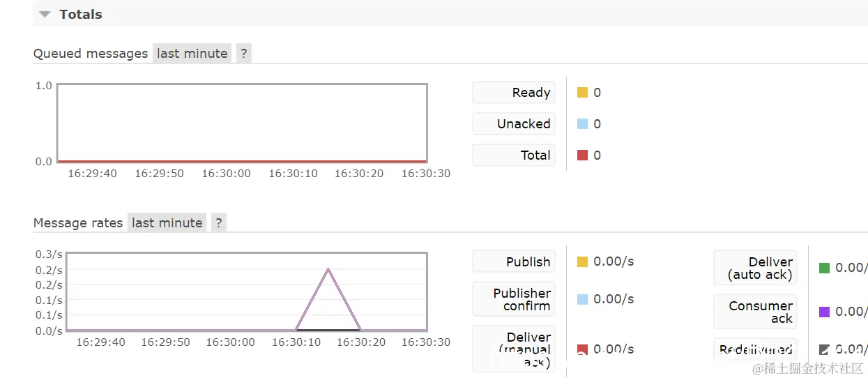This screenshot has height=380, width=868.
Task: Open help for Queued messages
Action: pos(243,53)
